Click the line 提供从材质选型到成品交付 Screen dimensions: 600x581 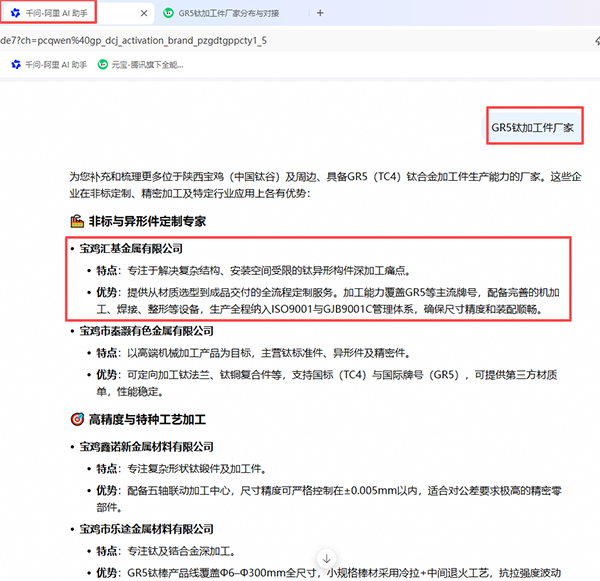(328, 301)
